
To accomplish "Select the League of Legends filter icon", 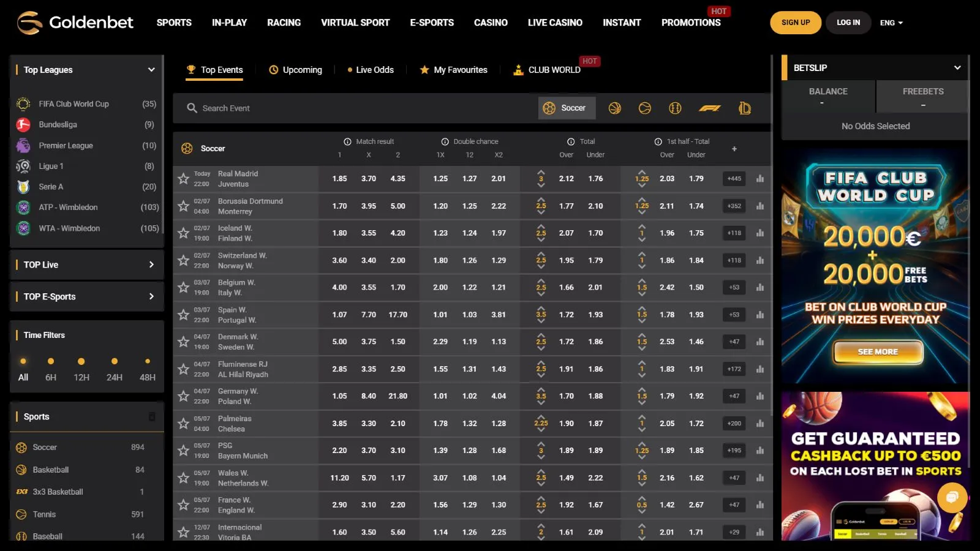I will (x=745, y=108).
